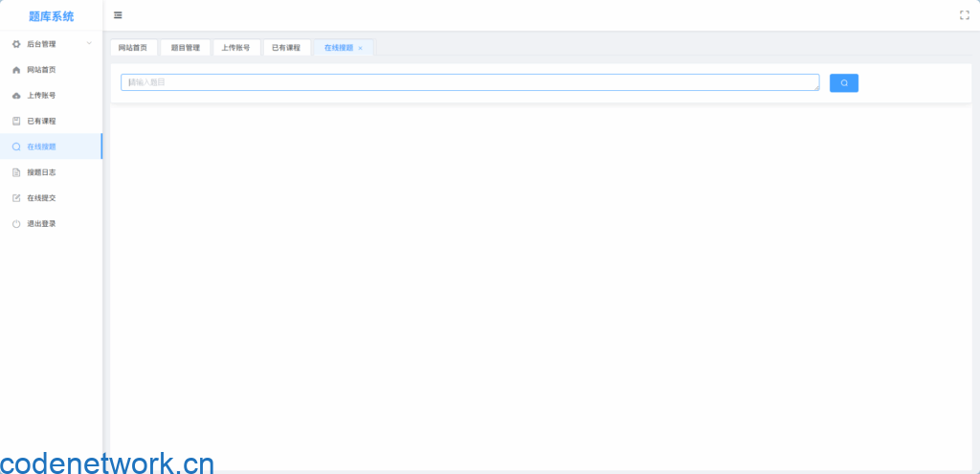Image resolution: width=980 pixels, height=474 pixels.
Task: Click the gear icon beside 后台管理
Action: coord(16,44)
